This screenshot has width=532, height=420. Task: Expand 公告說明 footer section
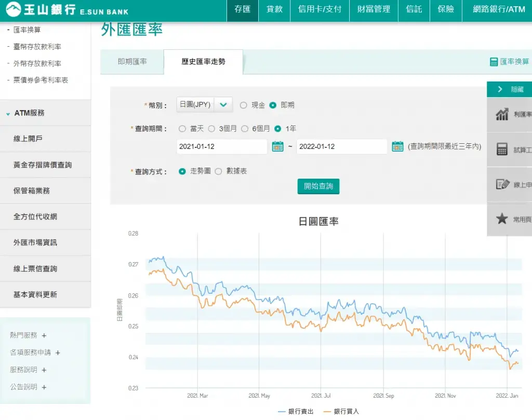click(44, 387)
